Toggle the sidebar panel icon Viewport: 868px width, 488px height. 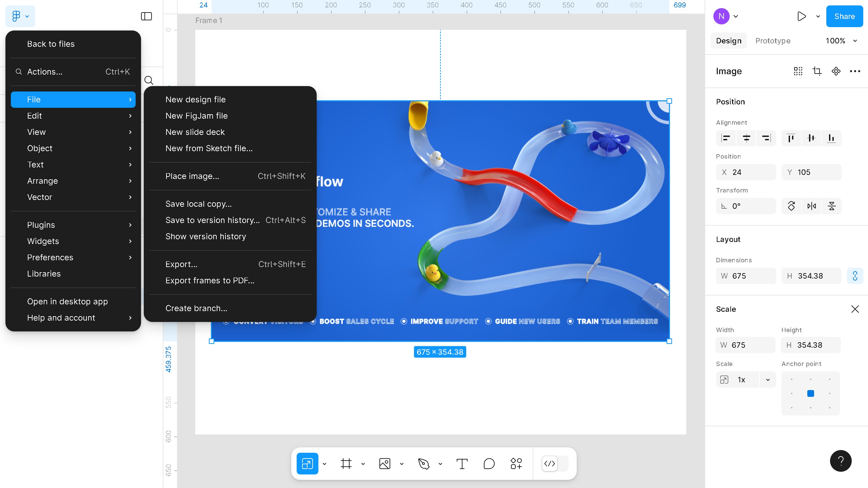click(x=146, y=16)
